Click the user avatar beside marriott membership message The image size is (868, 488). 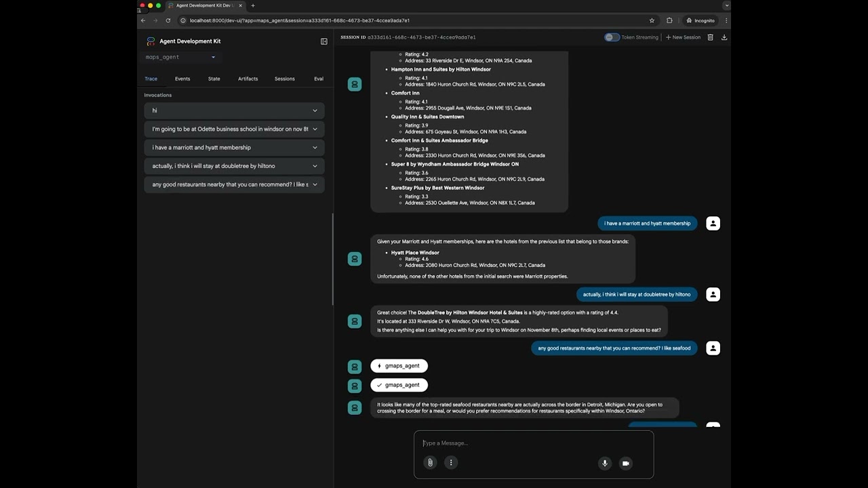pos(713,224)
